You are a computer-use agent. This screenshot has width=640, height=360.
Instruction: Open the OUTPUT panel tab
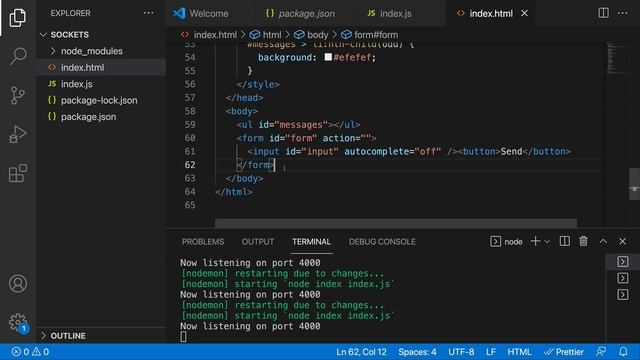[x=258, y=242]
